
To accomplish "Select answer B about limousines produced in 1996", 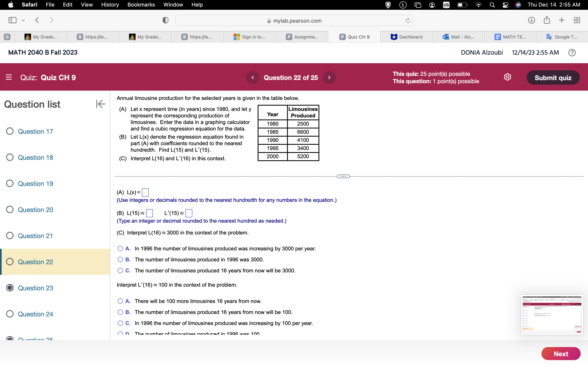I will click(120, 260).
